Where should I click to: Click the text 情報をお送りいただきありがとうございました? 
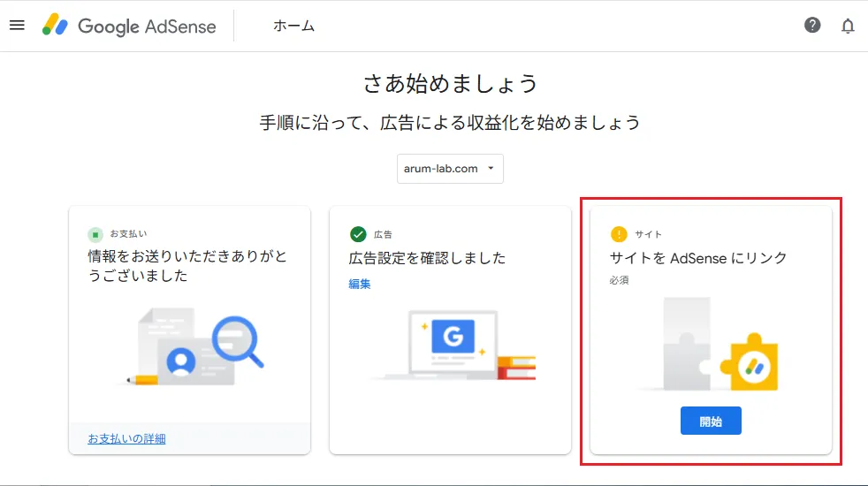[187, 266]
